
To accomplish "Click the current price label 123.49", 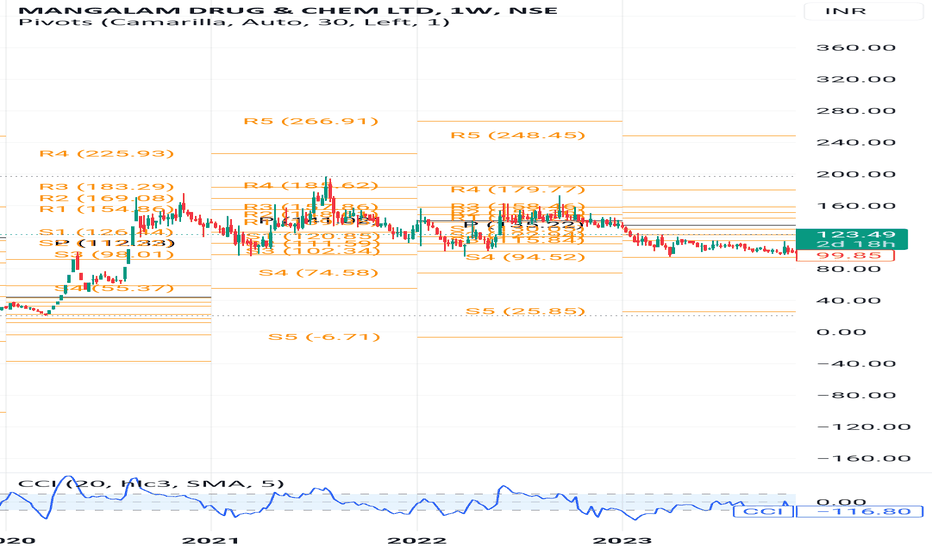I will point(852,234).
